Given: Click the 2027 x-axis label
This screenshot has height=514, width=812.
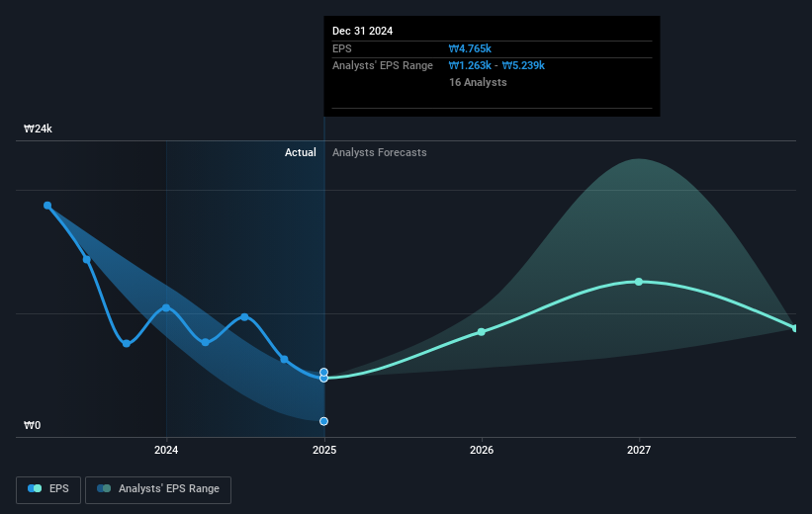Looking at the screenshot, I should tap(639, 450).
